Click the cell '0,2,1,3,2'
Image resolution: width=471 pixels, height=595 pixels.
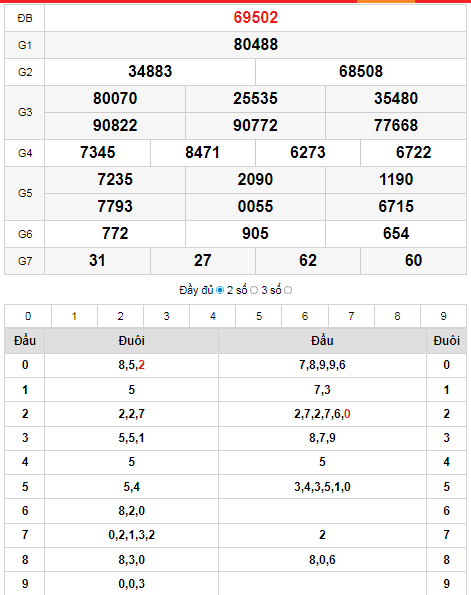click(132, 535)
